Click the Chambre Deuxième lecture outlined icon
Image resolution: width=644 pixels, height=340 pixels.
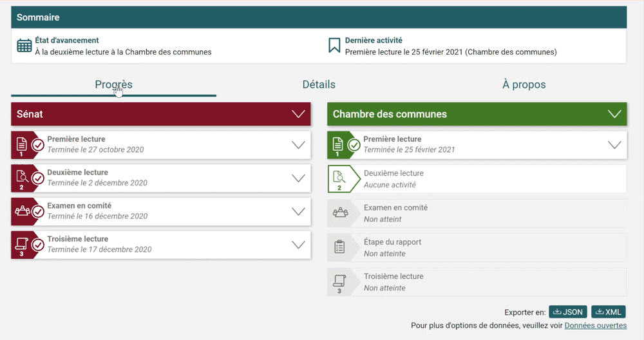339,178
